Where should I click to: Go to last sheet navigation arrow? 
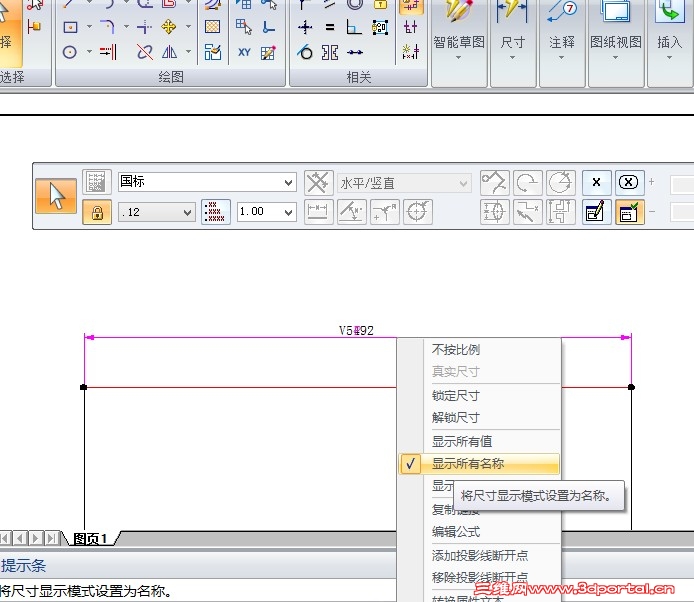(x=52, y=538)
